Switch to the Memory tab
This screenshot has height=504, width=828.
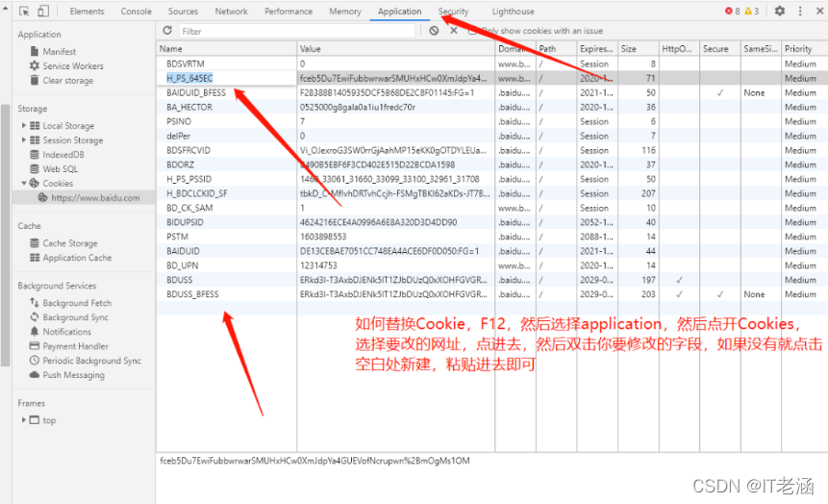(x=345, y=12)
